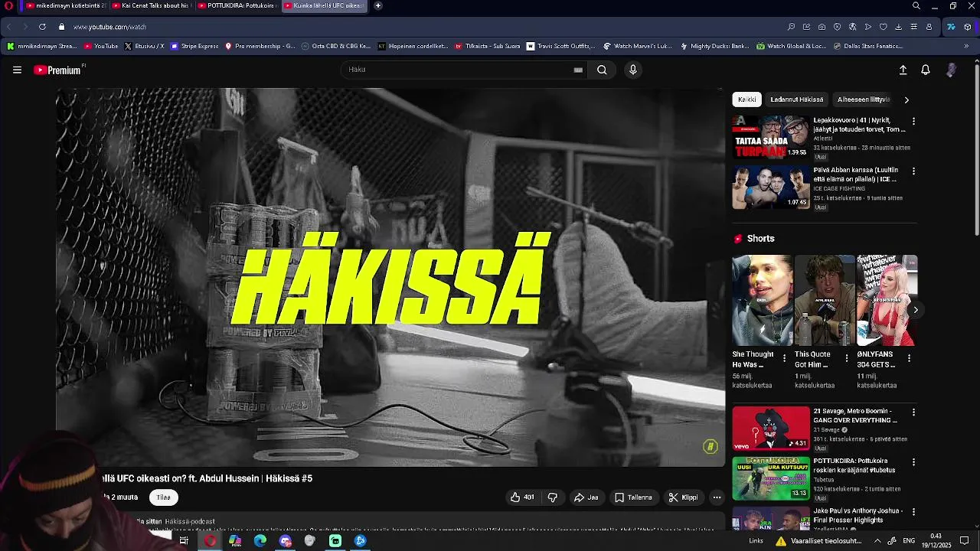The height and width of the screenshot is (551, 980).
Task: Open Windows notification center icon
Action: (x=965, y=541)
